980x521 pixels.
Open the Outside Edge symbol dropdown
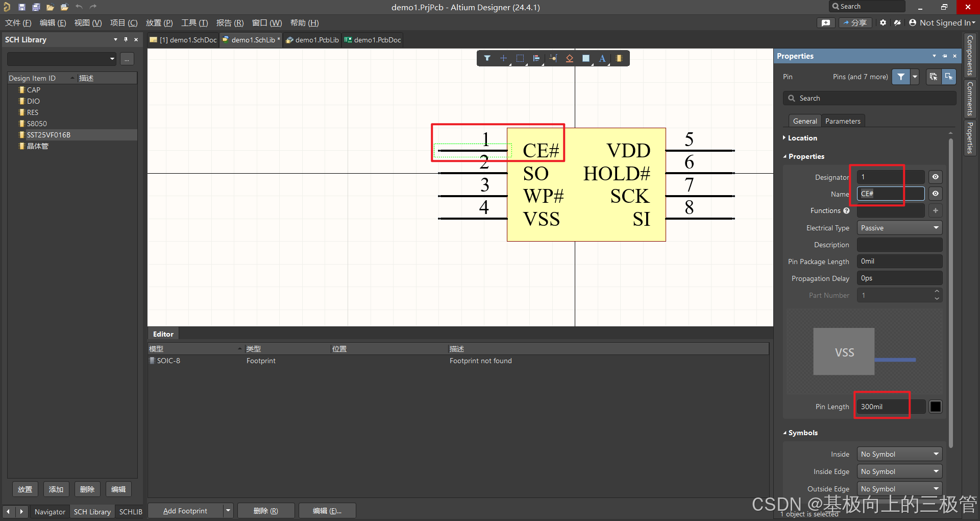click(x=899, y=489)
